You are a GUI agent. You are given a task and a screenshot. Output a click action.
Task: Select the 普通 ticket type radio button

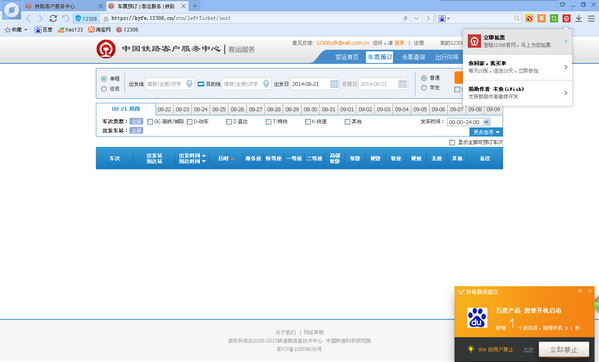[x=424, y=78]
